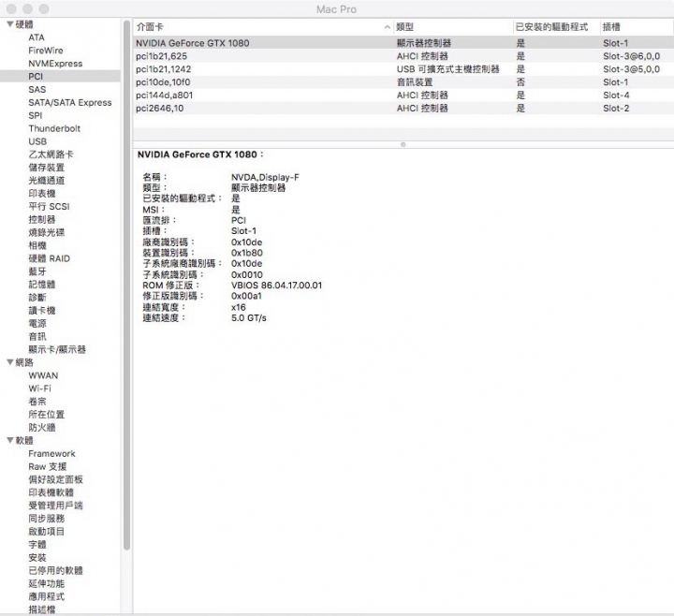Sort by 已安裝的驅動程式 column header

point(557,27)
